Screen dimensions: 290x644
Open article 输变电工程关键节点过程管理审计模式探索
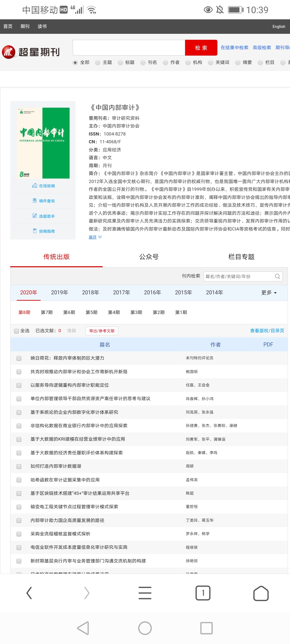(x=74, y=507)
